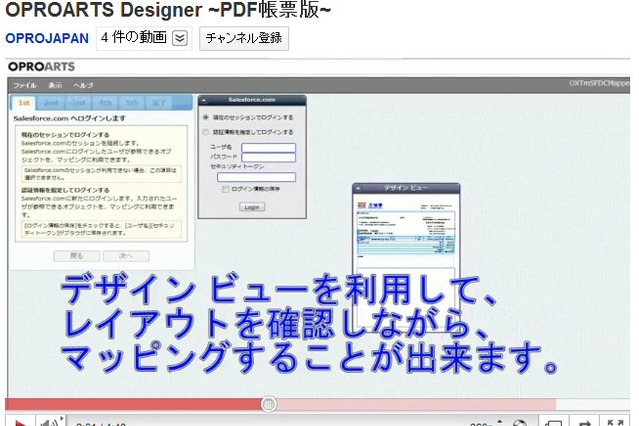Click the Salesforce.com へログインします heading
This screenshot has width=639, height=426.
pyautogui.click(x=70, y=118)
